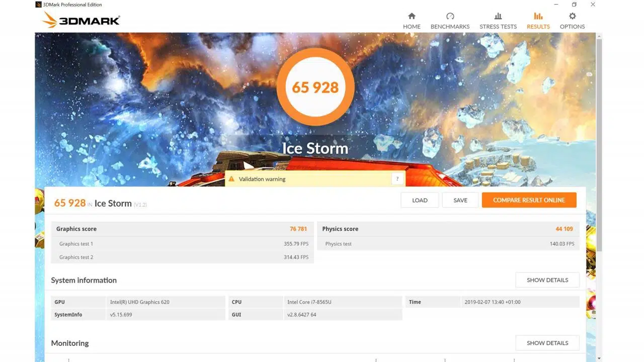The height and width of the screenshot is (362, 644).
Task: Click the System information heading
Action: 84,280
